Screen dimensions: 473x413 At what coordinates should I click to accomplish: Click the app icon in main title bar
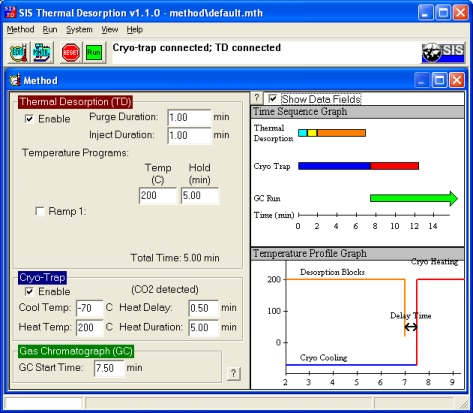[10, 13]
